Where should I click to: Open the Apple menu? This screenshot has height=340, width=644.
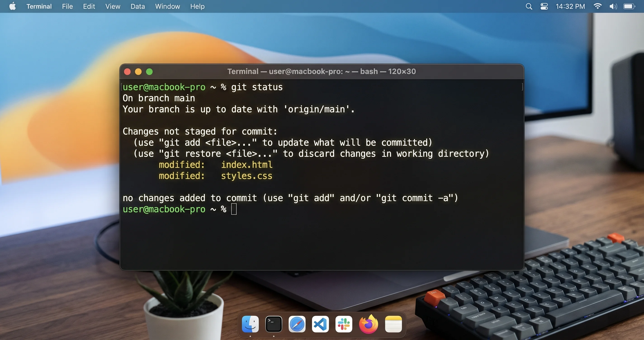point(12,6)
